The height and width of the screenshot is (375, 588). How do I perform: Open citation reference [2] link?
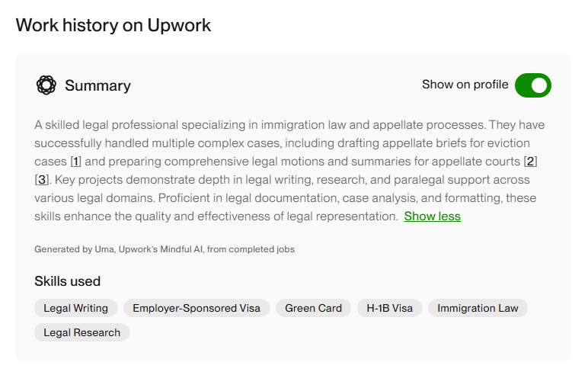531,162
